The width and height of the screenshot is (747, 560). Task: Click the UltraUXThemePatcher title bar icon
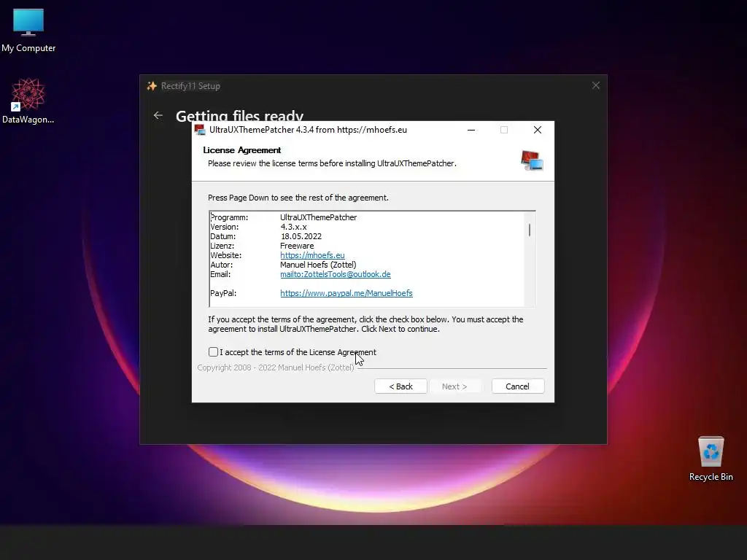pos(200,130)
